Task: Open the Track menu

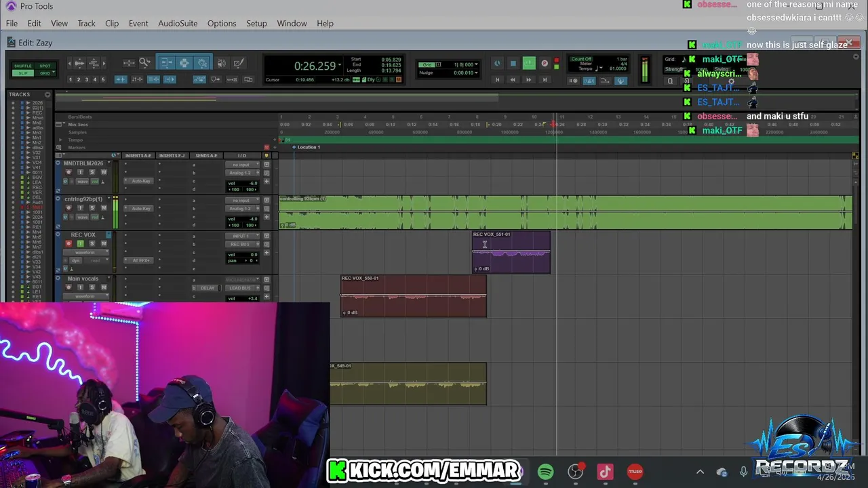Action: tap(86, 23)
